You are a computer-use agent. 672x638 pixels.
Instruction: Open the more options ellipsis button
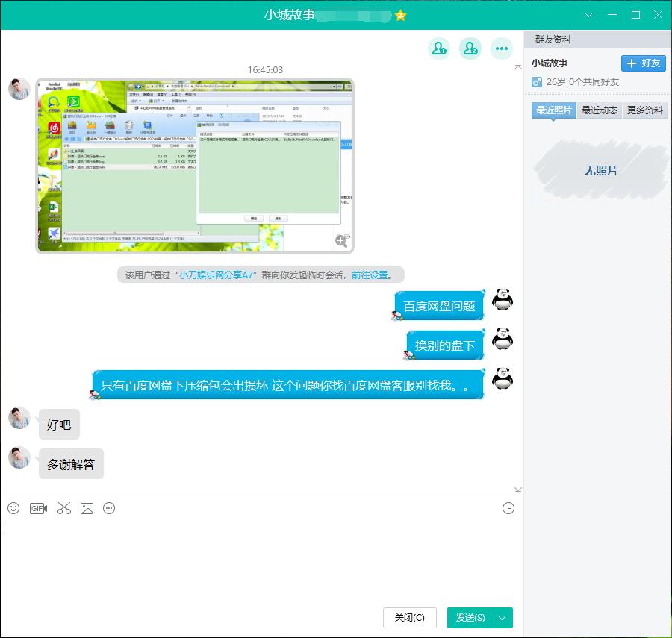(x=501, y=49)
